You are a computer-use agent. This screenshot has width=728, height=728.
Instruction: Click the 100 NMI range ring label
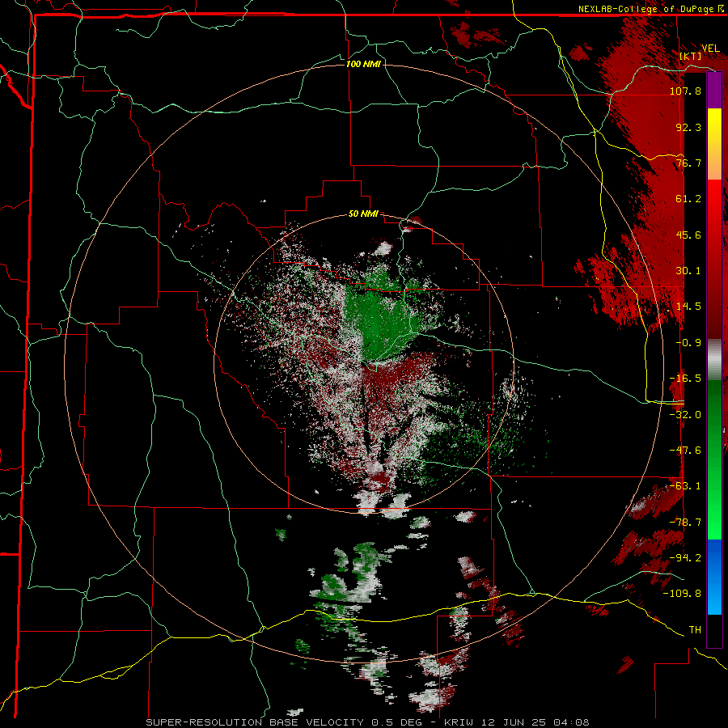363,64
